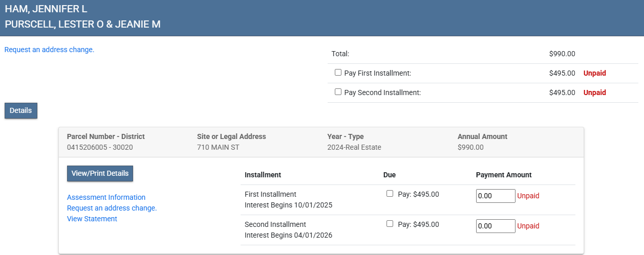
Task: Open the Assessment Information link
Action: pos(106,197)
